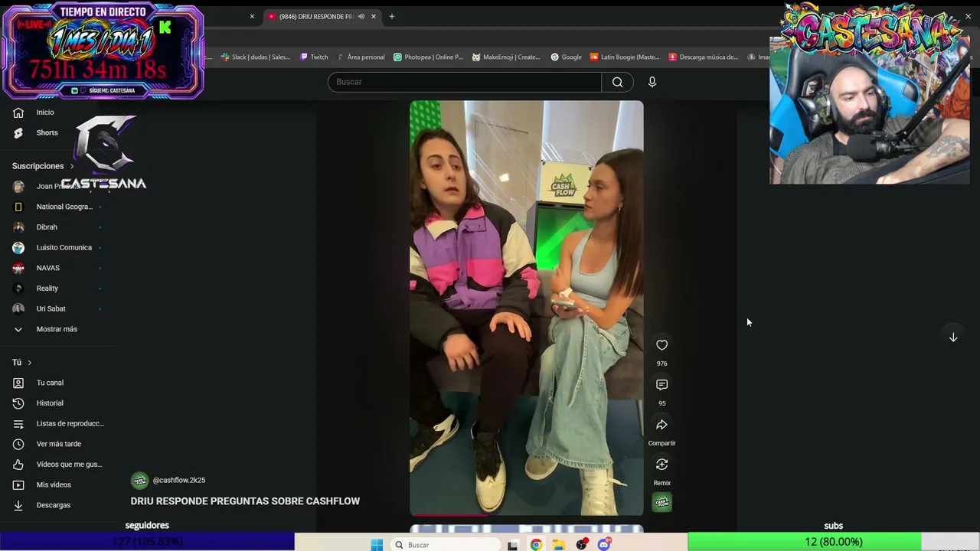Open the Descarga música bookmark
980x551 pixels.
[704, 57]
